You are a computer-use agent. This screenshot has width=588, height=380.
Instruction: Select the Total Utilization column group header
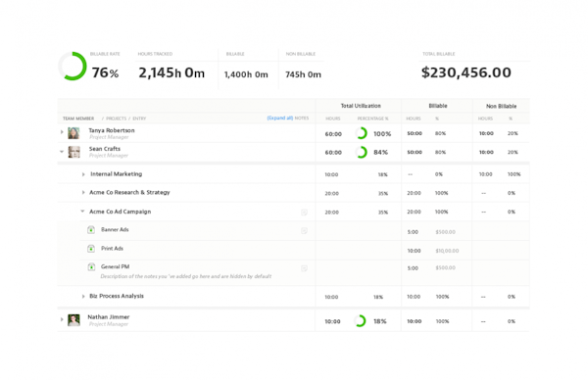pos(361,106)
